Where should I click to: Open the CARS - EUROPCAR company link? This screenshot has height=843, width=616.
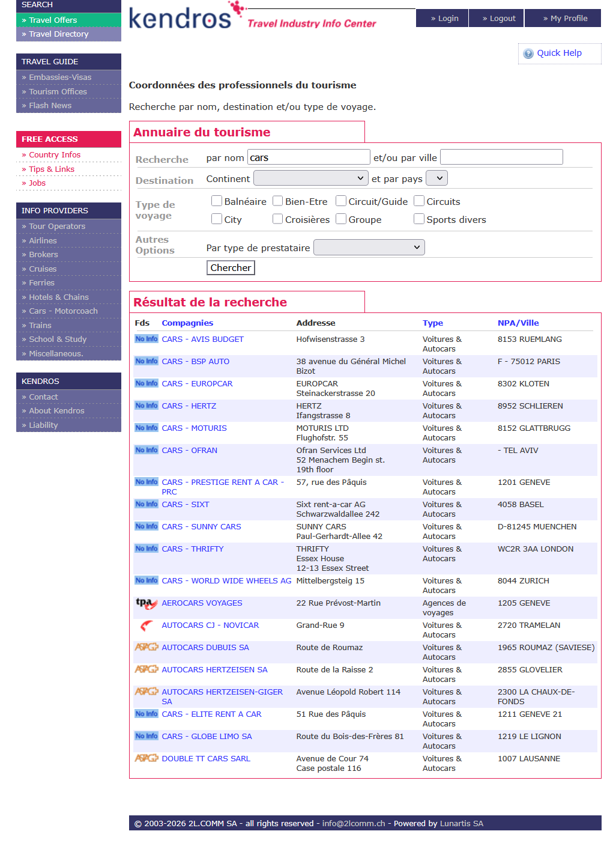click(x=197, y=383)
